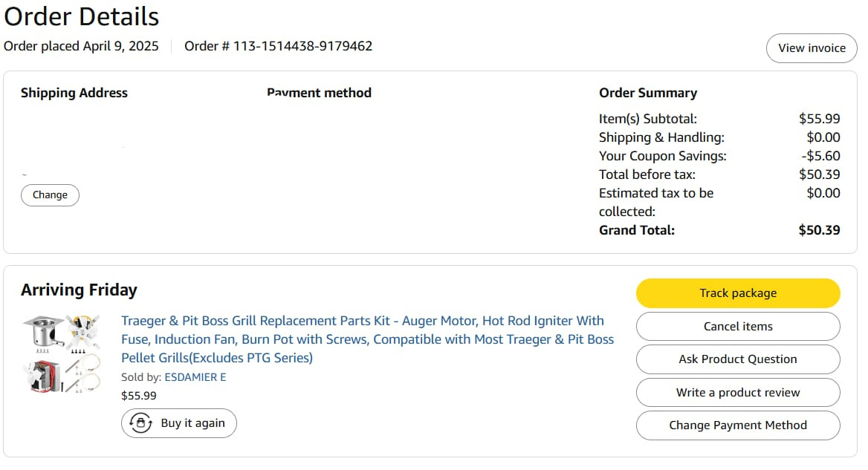Click the Grand Total amount $50.39
The image size is (868, 470).
(819, 230)
